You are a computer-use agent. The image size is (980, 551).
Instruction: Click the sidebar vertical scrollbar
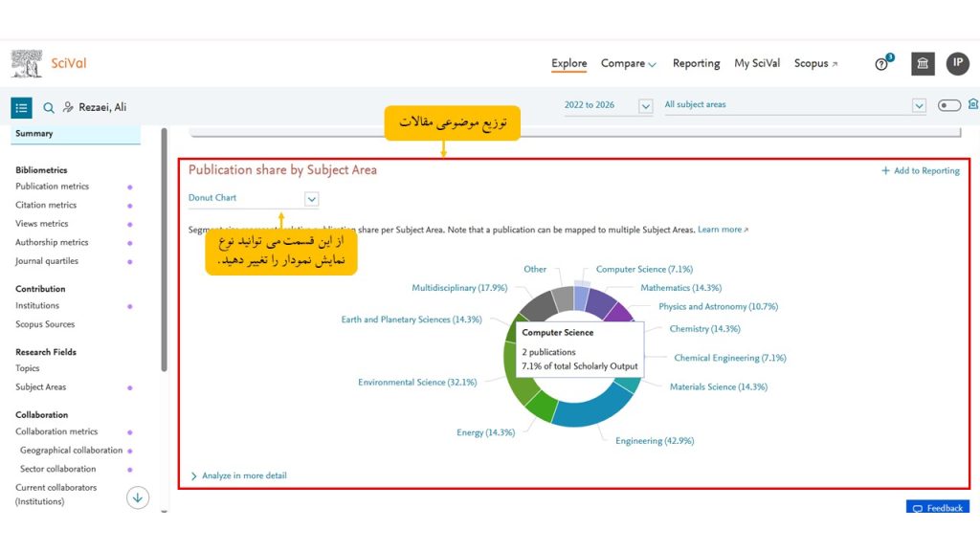164,250
